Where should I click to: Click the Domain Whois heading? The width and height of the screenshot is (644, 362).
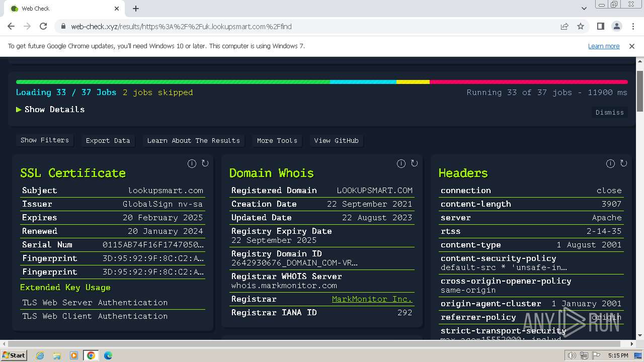[272, 173]
